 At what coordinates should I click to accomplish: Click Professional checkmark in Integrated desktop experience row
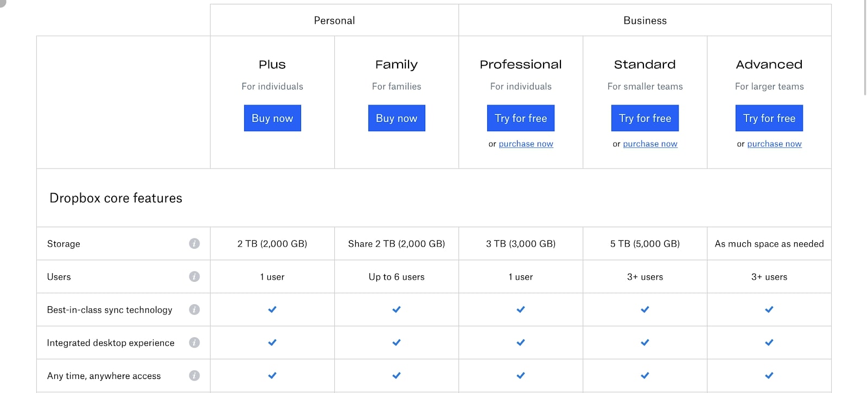tap(521, 343)
